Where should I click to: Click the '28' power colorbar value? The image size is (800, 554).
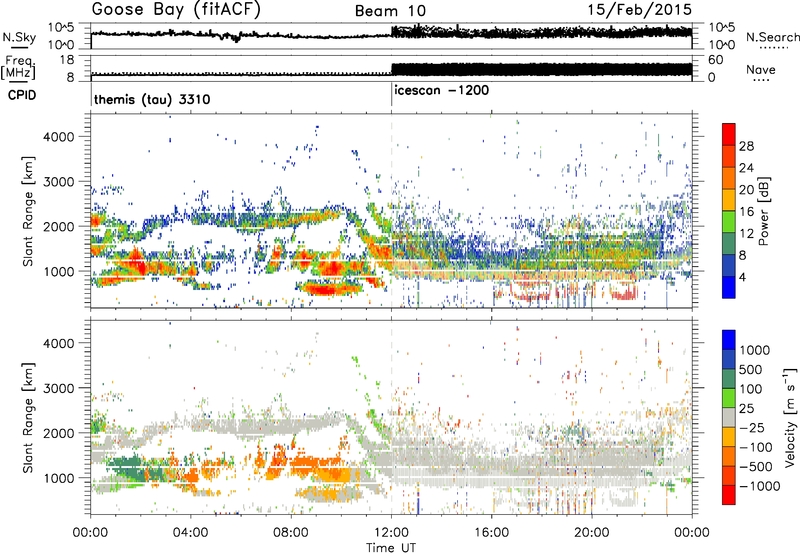coord(746,146)
